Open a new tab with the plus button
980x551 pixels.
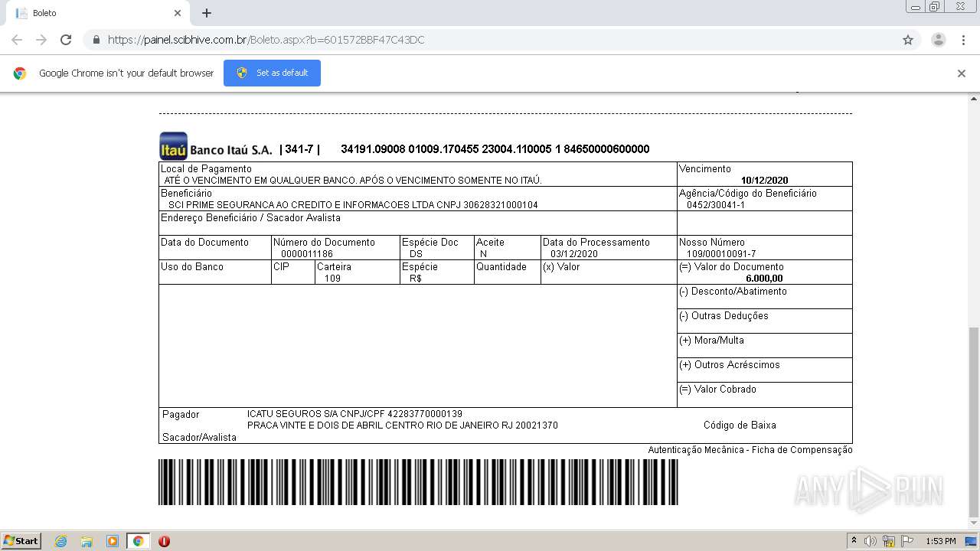click(207, 13)
